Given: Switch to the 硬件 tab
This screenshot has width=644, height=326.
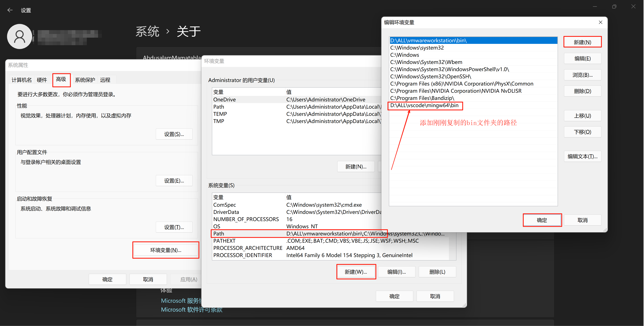Looking at the screenshot, I should tap(42, 80).
